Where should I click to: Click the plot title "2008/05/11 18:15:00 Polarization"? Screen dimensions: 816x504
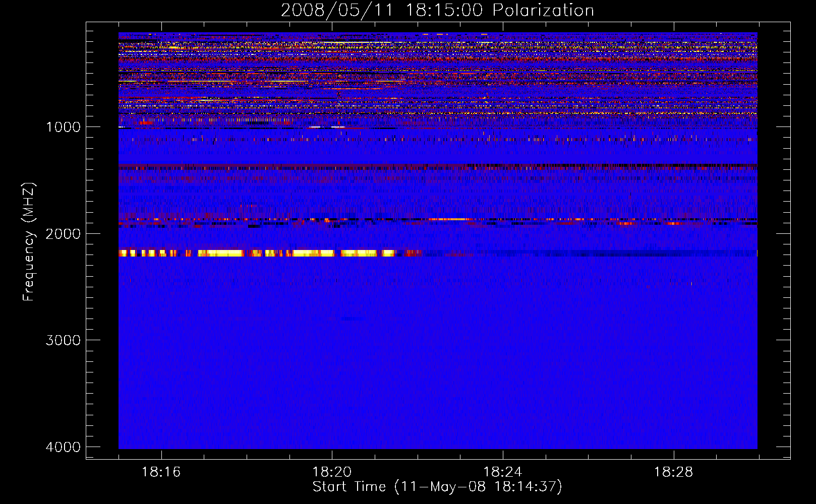437,10
